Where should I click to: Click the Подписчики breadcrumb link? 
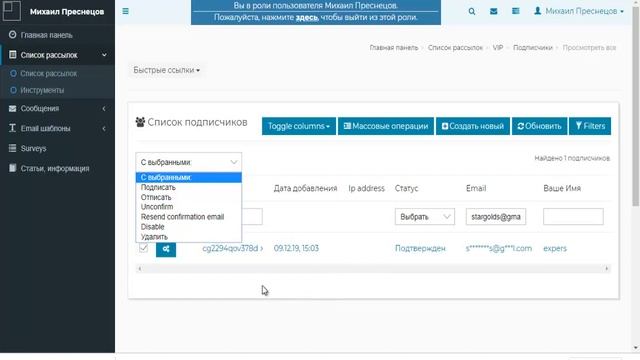tap(533, 48)
